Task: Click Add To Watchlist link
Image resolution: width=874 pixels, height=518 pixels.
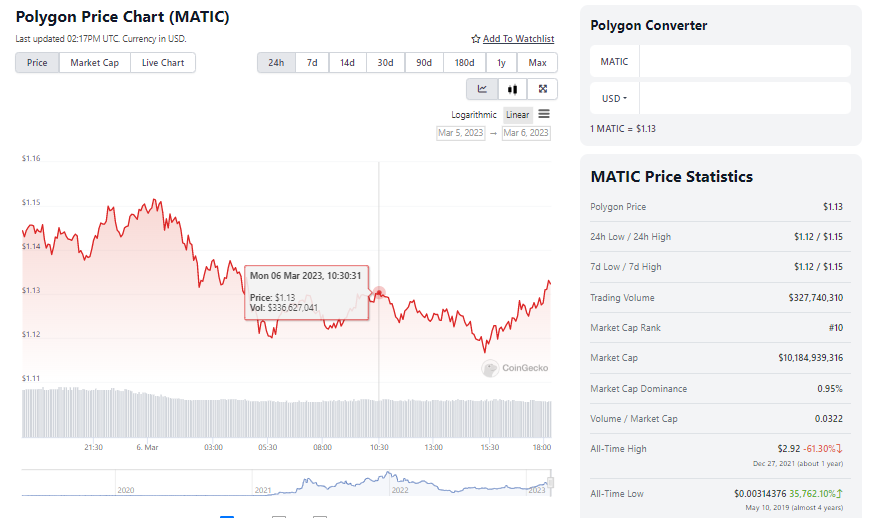Action: tap(518, 38)
